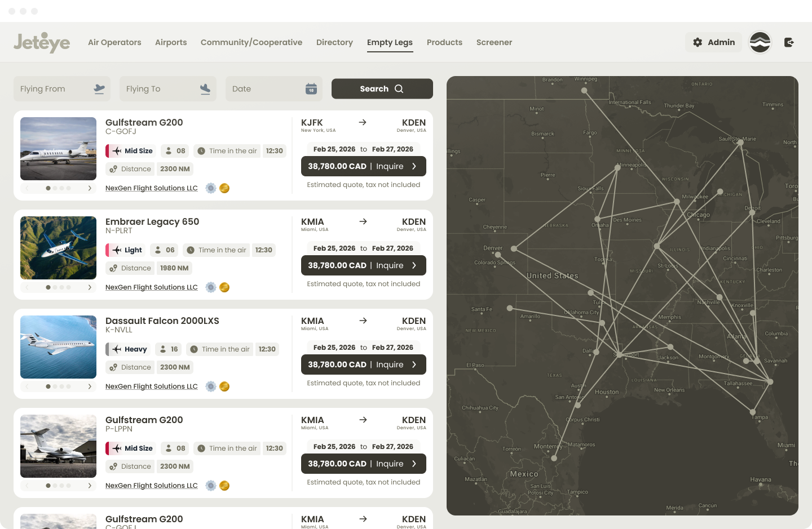812x529 pixels.
Task: Click the Light category tag
Action: [x=126, y=250]
